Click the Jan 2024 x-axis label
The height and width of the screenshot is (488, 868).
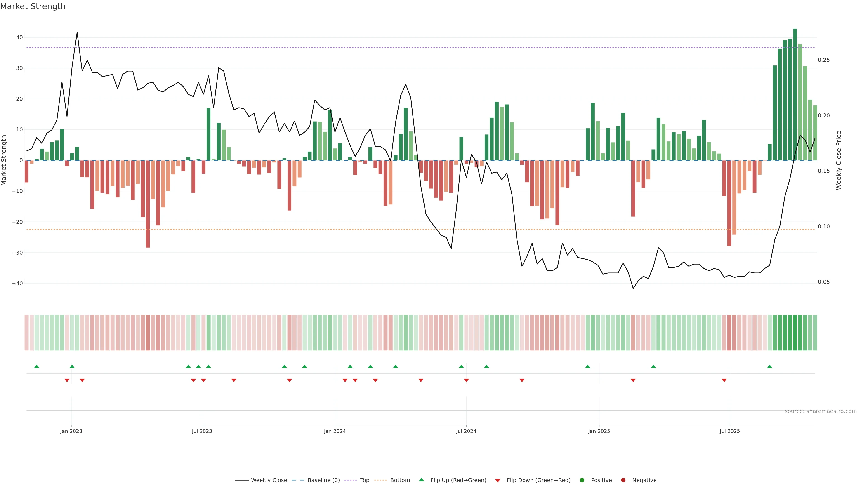(x=335, y=431)
